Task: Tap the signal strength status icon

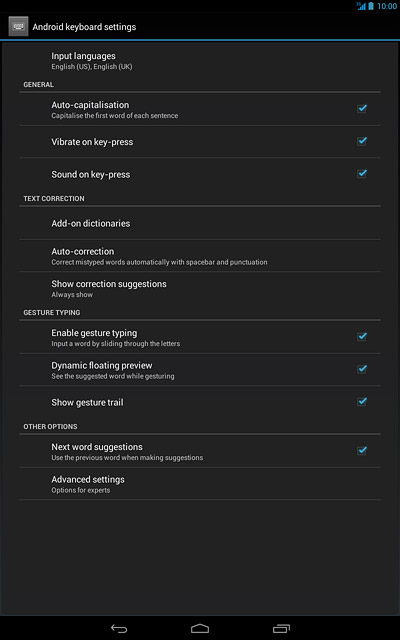Action: tap(361, 6)
